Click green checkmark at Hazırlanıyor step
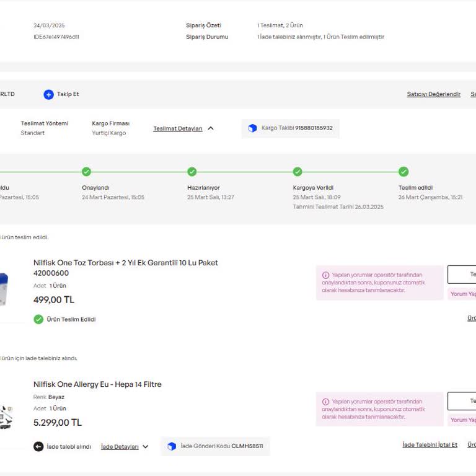This screenshot has width=476, height=476. point(192,172)
